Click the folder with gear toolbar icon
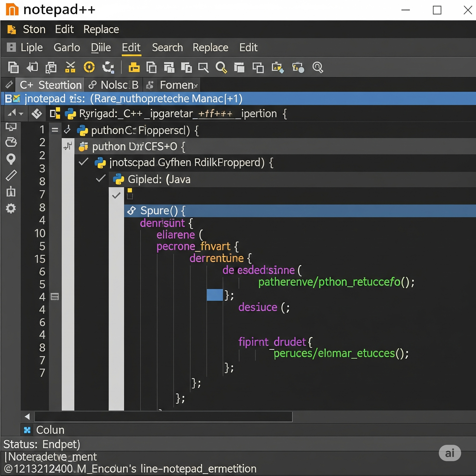 pyautogui.click(x=298, y=67)
